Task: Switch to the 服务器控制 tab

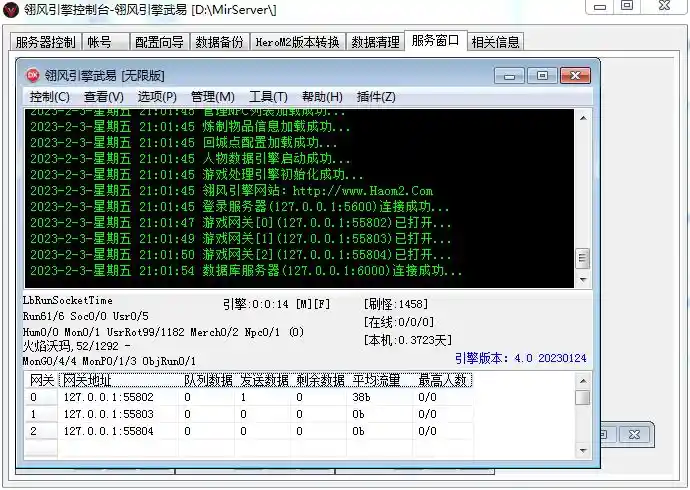Action: point(45,42)
